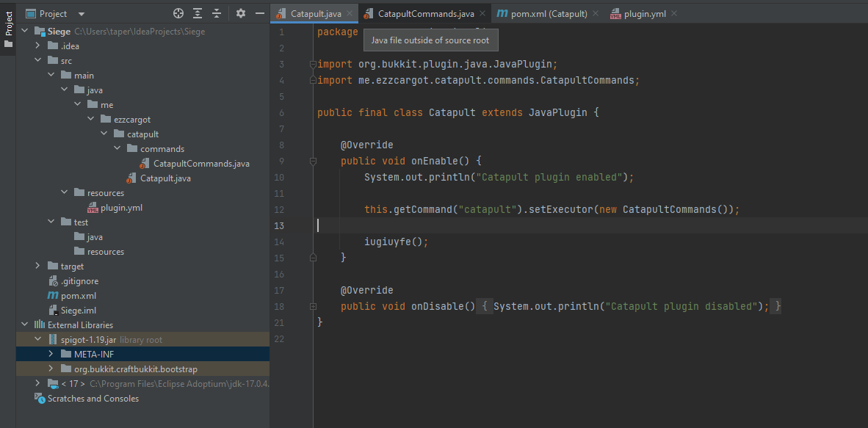This screenshot has height=428, width=868.
Task: Click the Siege module folder icon
Action: pos(40,32)
